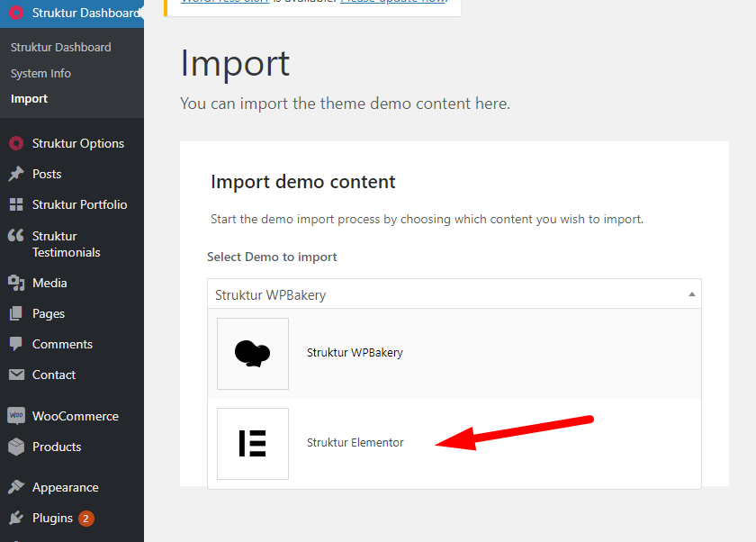Click the Struktur Options red circle icon
Image resolution: width=756 pixels, height=542 pixels.
coord(16,143)
